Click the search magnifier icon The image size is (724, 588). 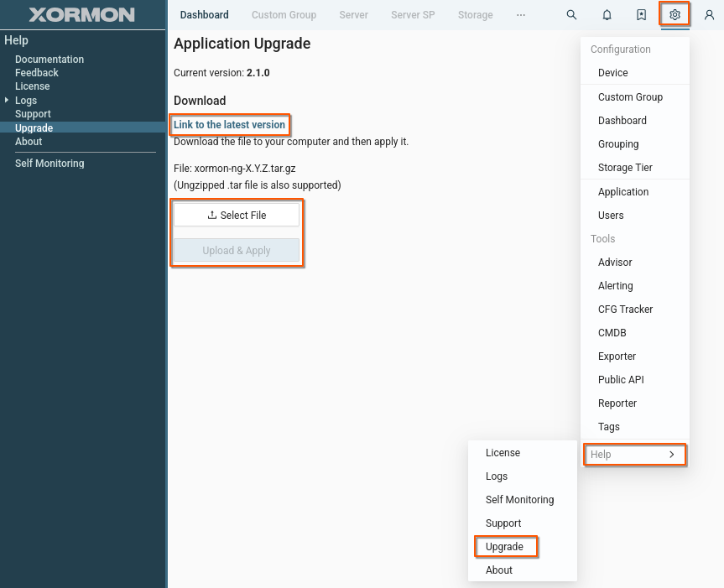click(571, 15)
